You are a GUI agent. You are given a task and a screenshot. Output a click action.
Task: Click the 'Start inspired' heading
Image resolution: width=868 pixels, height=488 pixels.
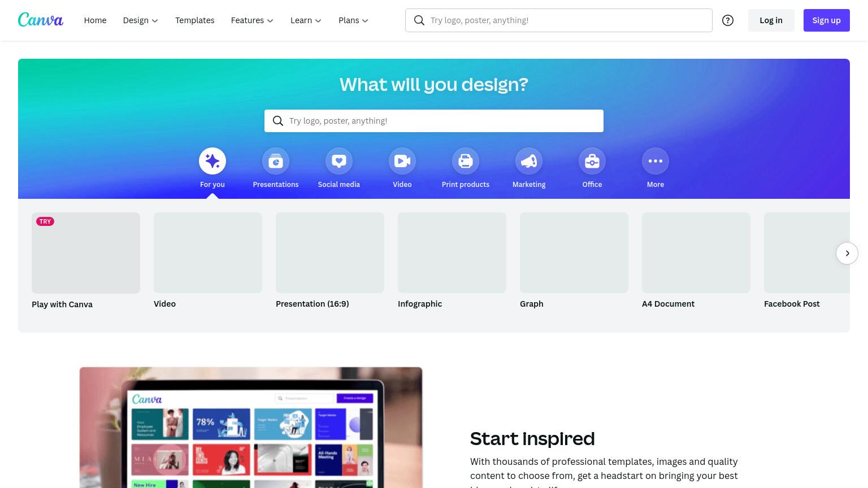click(532, 439)
